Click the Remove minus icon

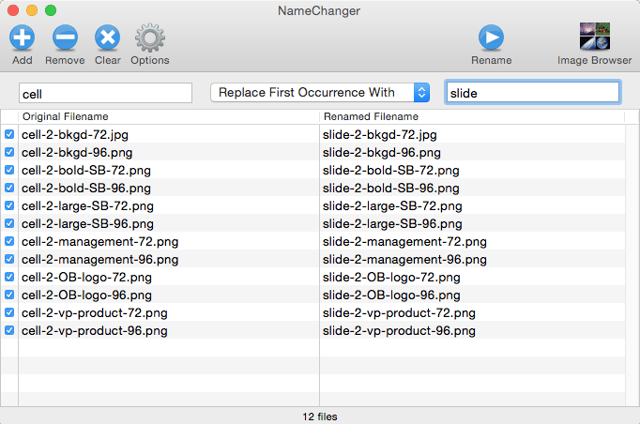click(65, 38)
